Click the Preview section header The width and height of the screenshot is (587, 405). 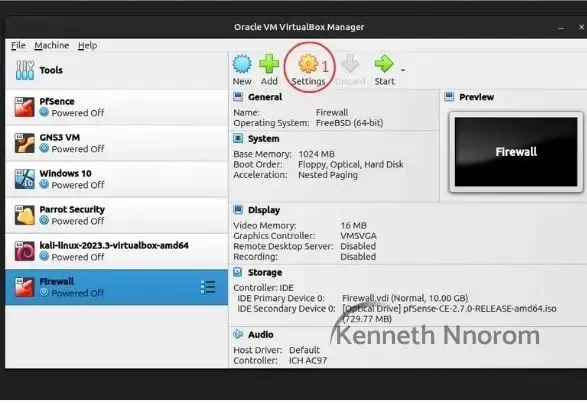coord(476,97)
